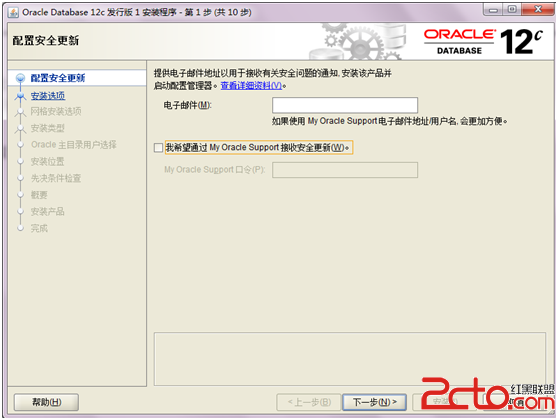Click the 先决条件检查 step
Screen dimensions: 558x420
(x=56, y=178)
